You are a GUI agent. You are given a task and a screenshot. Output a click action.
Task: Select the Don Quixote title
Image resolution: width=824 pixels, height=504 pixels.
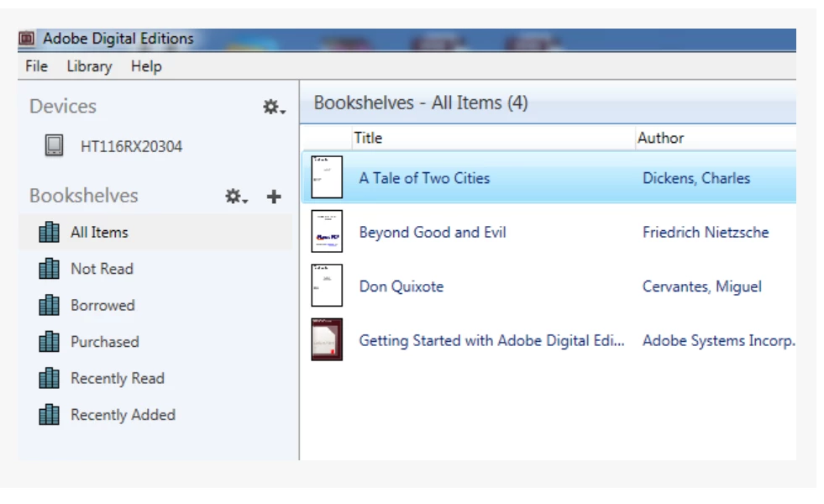pyautogui.click(x=401, y=286)
